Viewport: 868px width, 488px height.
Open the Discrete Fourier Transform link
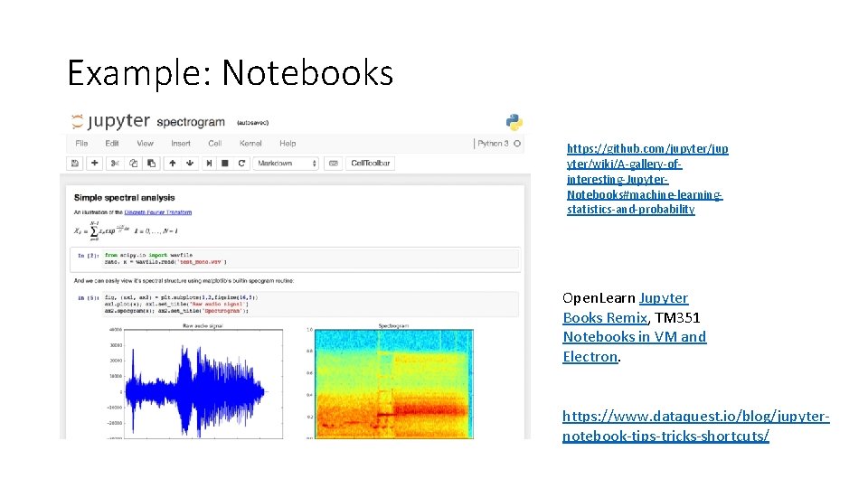click(x=157, y=212)
